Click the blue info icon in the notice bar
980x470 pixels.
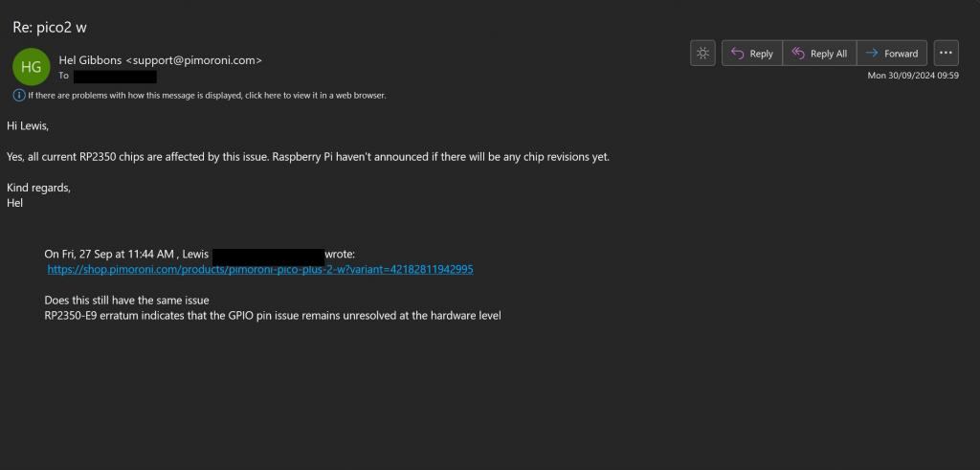pyautogui.click(x=19, y=95)
